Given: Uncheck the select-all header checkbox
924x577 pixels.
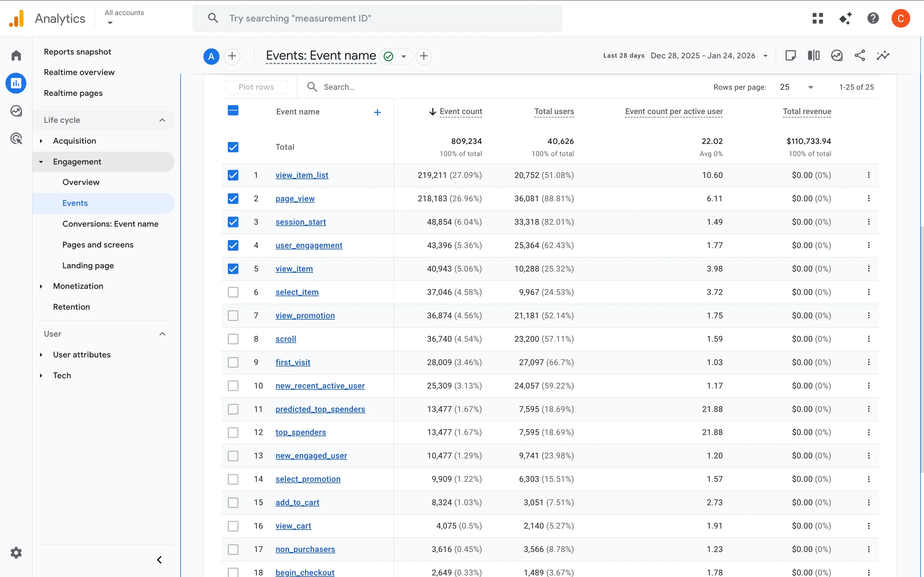Looking at the screenshot, I should 233,110.
